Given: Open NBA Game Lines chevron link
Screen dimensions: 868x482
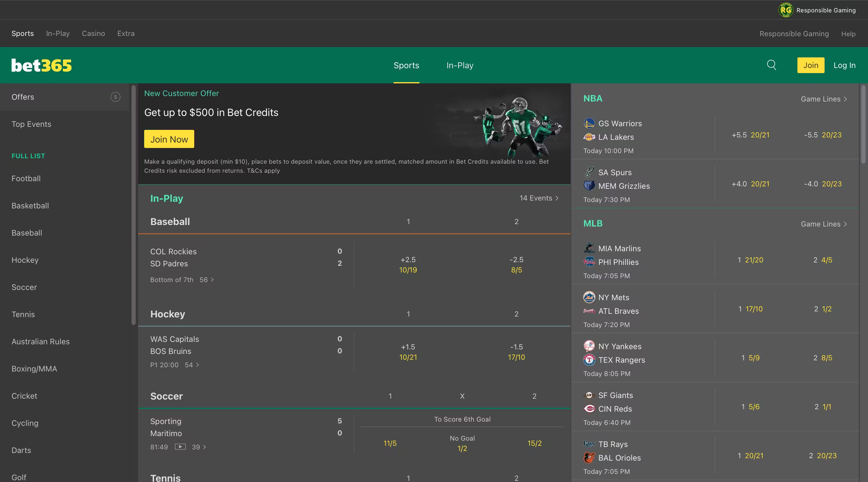Looking at the screenshot, I should point(824,99).
